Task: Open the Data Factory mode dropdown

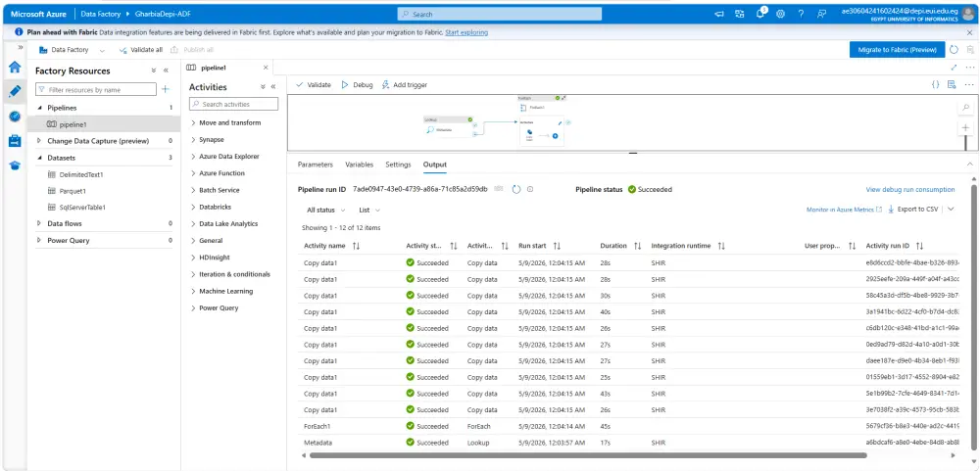Action: pyautogui.click(x=73, y=49)
